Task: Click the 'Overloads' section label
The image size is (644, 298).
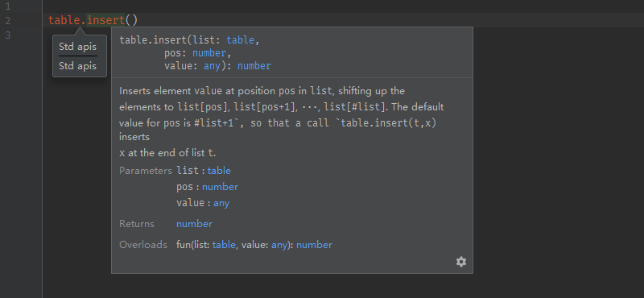Action: coord(143,245)
